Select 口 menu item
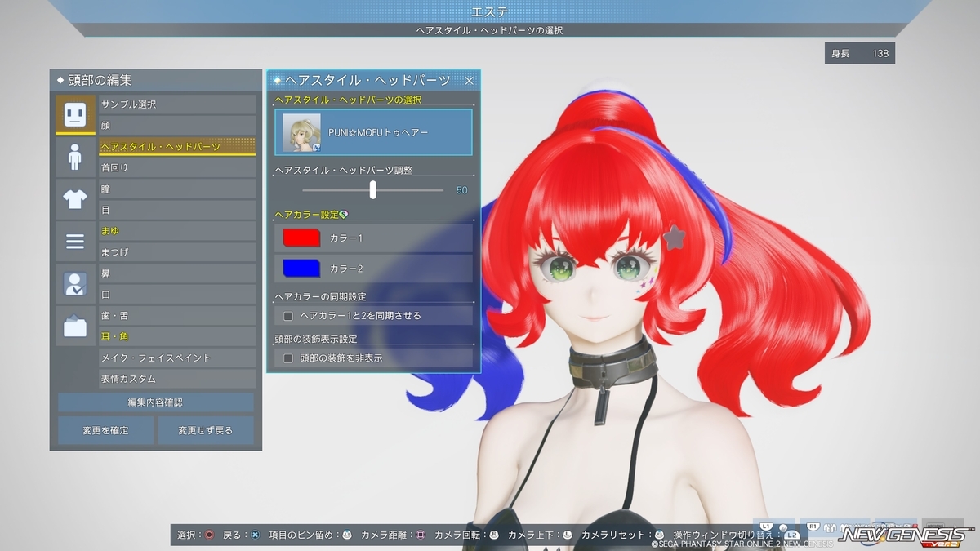The width and height of the screenshot is (980, 551). [177, 294]
